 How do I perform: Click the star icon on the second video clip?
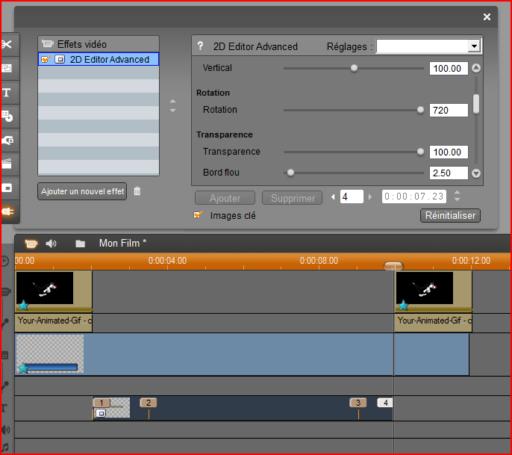point(403,305)
